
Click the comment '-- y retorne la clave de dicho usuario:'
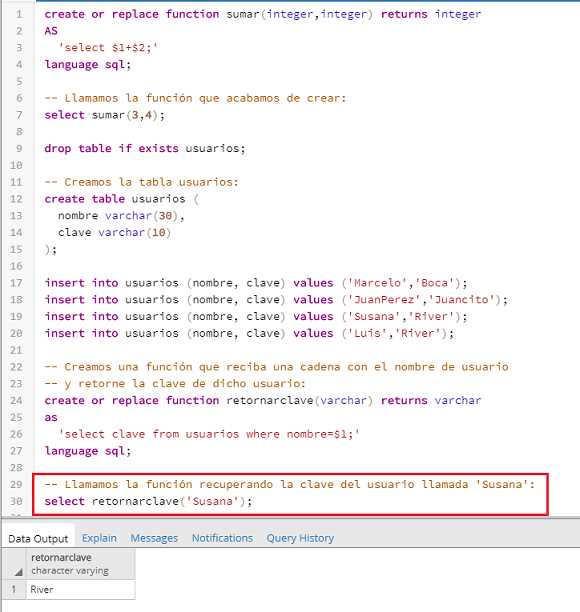point(175,383)
